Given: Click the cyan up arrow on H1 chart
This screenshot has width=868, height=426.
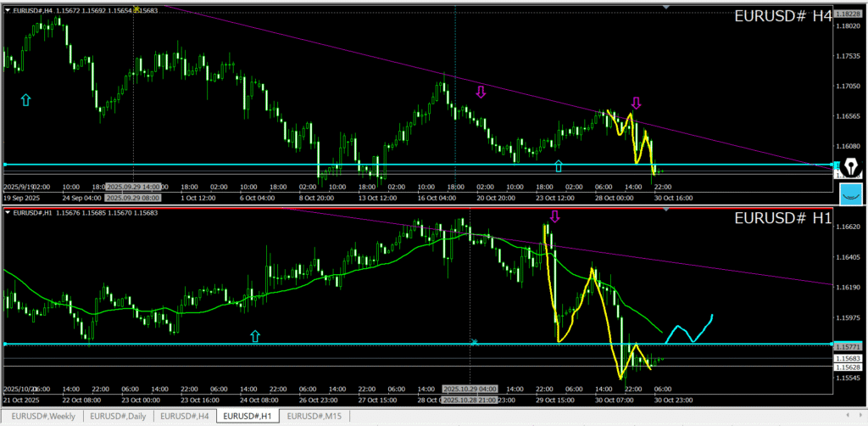Looking at the screenshot, I should (x=254, y=337).
